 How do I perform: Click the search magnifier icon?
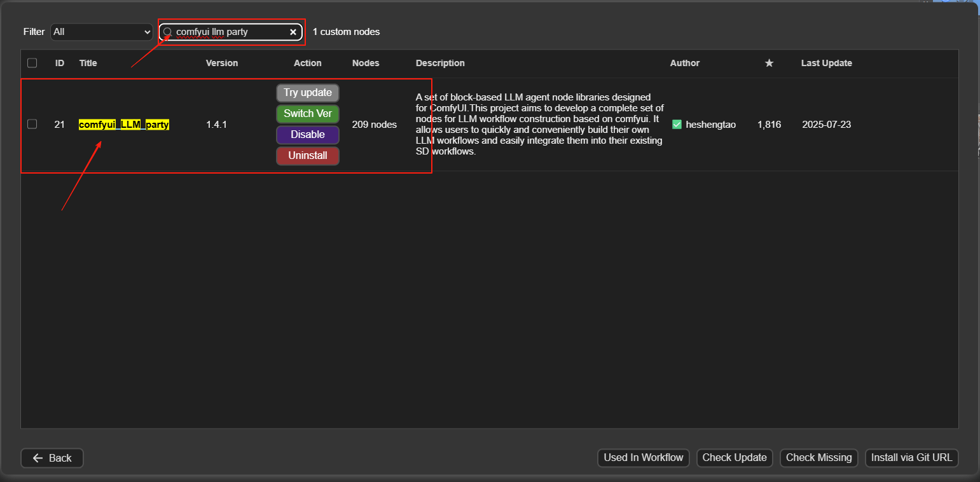tap(167, 32)
